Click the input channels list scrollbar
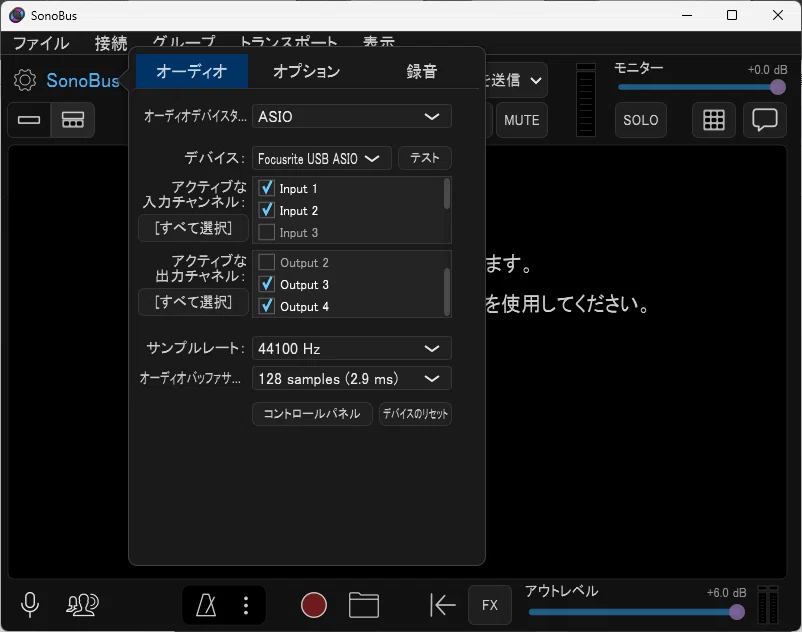The width and height of the screenshot is (802, 632). [447, 193]
